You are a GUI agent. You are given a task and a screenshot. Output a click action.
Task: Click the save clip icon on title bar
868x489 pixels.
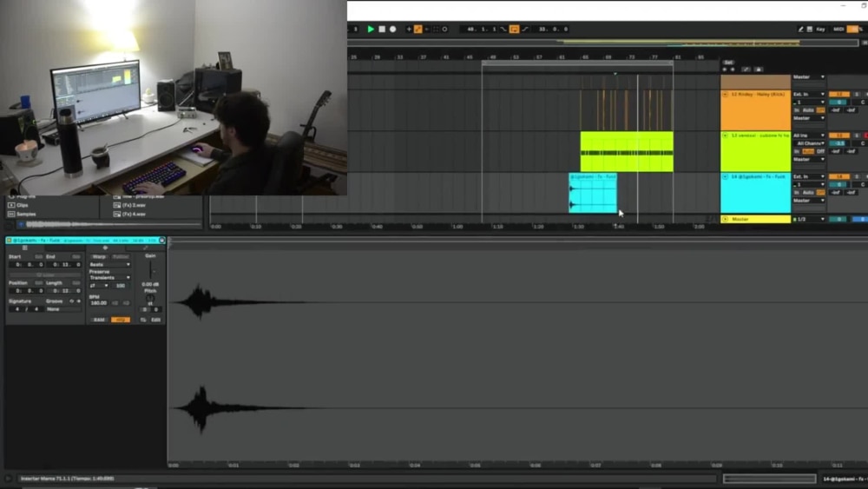[161, 241]
